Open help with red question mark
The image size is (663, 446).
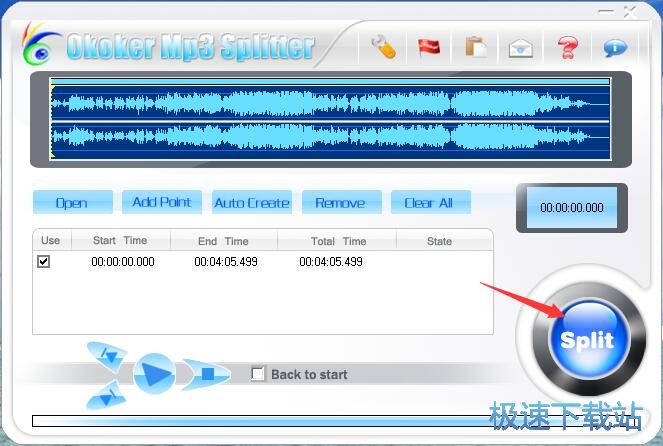click(568, 47)
